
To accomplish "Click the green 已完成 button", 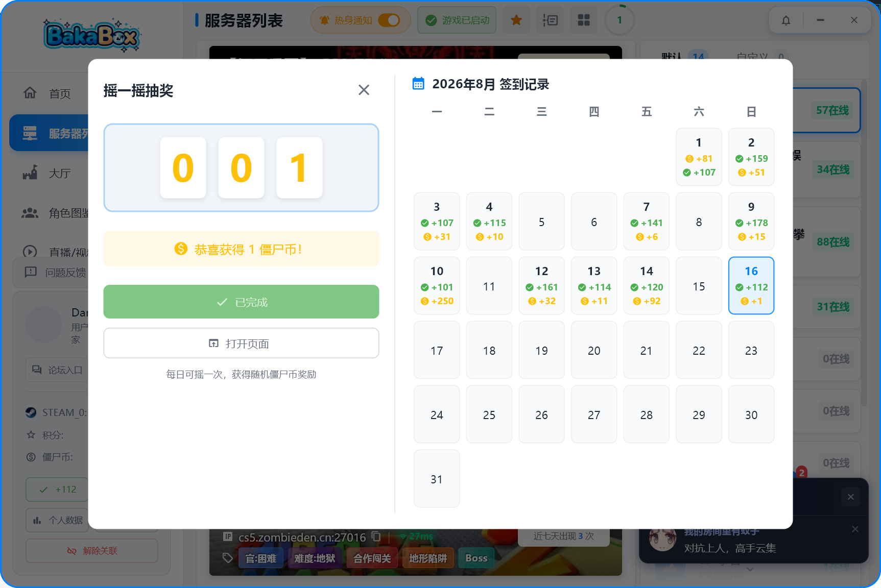I will [241, 302].
